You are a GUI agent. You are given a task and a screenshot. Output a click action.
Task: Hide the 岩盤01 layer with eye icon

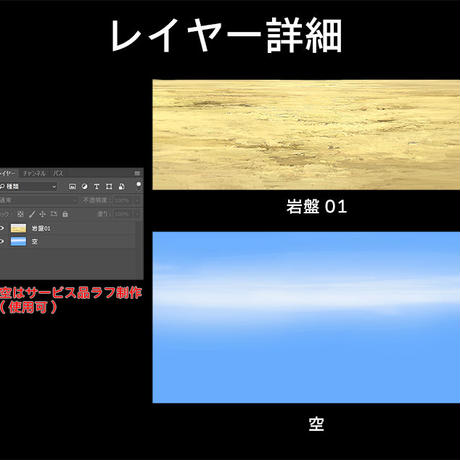click(x=2, y=228)
